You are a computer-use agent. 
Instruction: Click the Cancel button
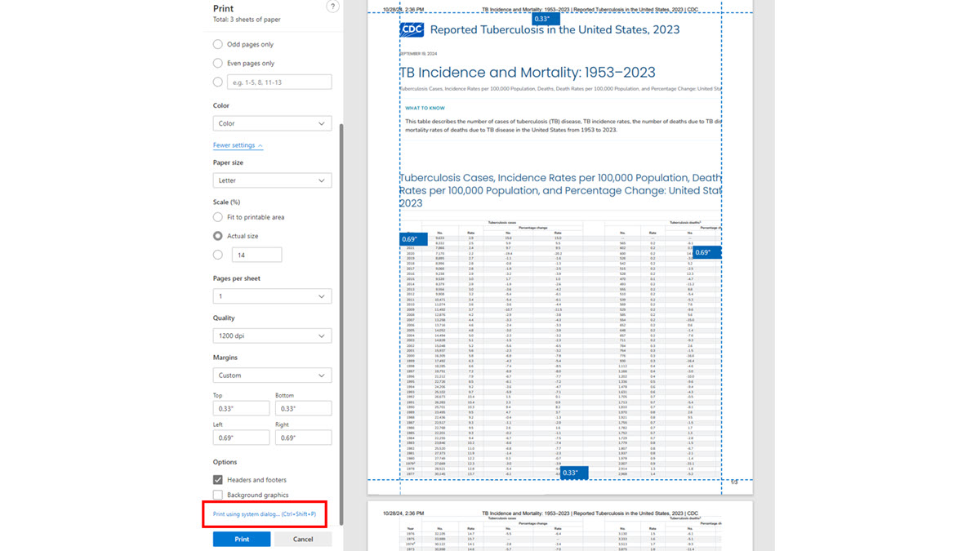(x=303, y=539)
